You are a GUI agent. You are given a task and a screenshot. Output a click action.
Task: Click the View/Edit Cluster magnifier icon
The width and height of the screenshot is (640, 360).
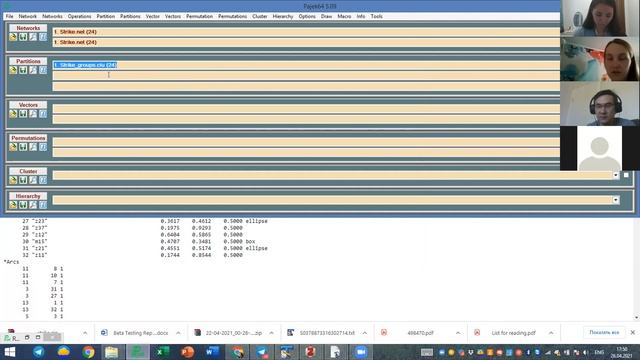tap(33, 180)
